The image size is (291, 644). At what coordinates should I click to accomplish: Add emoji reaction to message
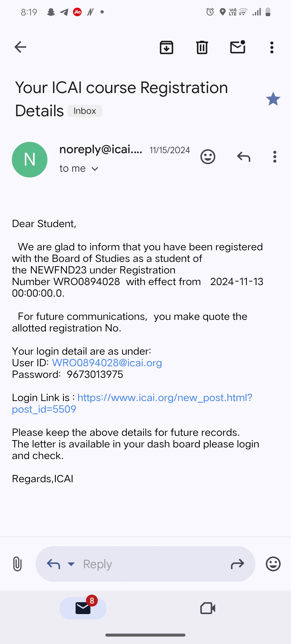tap(208, 157)
